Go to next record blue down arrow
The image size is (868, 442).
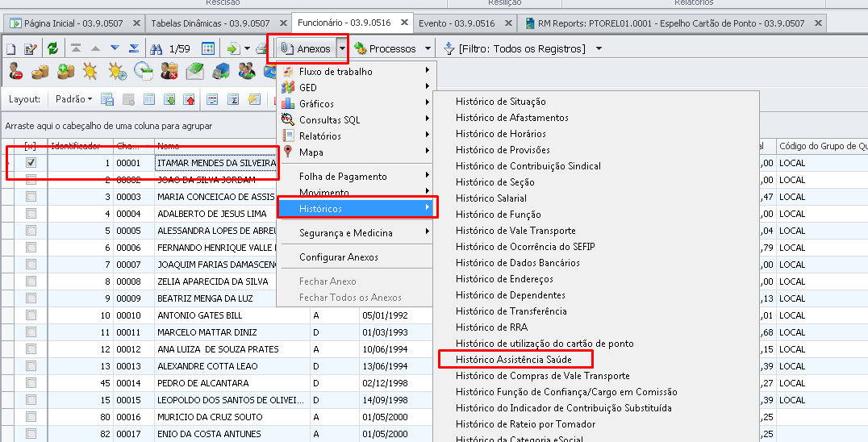(115, 48)
